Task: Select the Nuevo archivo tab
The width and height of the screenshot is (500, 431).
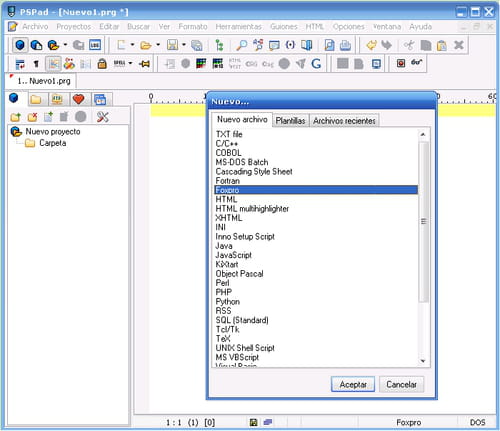Action: coord(242,119)
